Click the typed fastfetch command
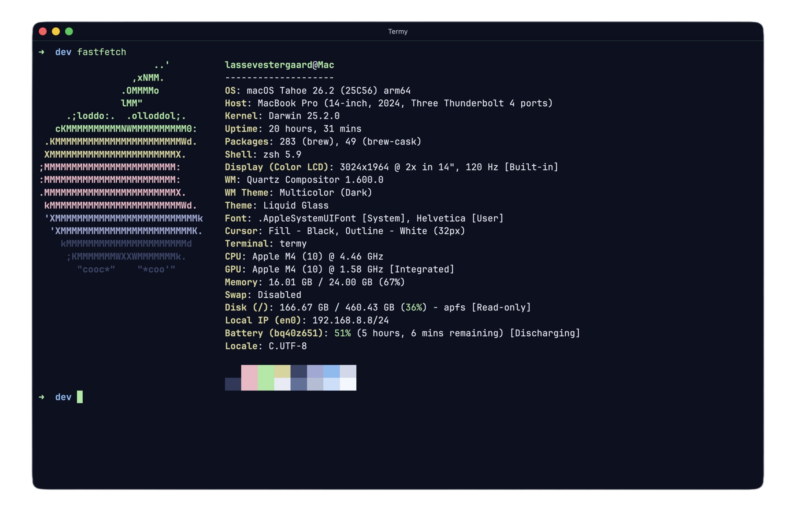 (101, 52)
